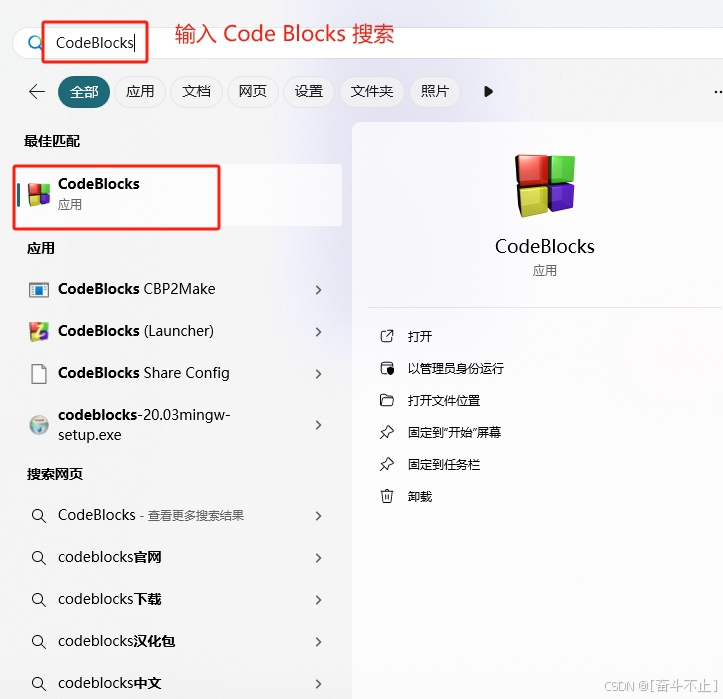
Task: Search web for codeblocks下载
Action: coord(177,599)
